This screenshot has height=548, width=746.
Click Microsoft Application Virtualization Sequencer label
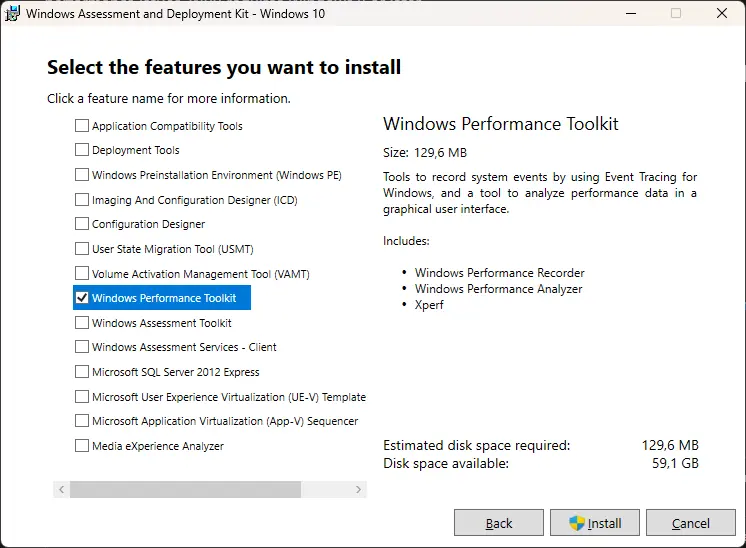pyautogui.click(x=225, y=421)
